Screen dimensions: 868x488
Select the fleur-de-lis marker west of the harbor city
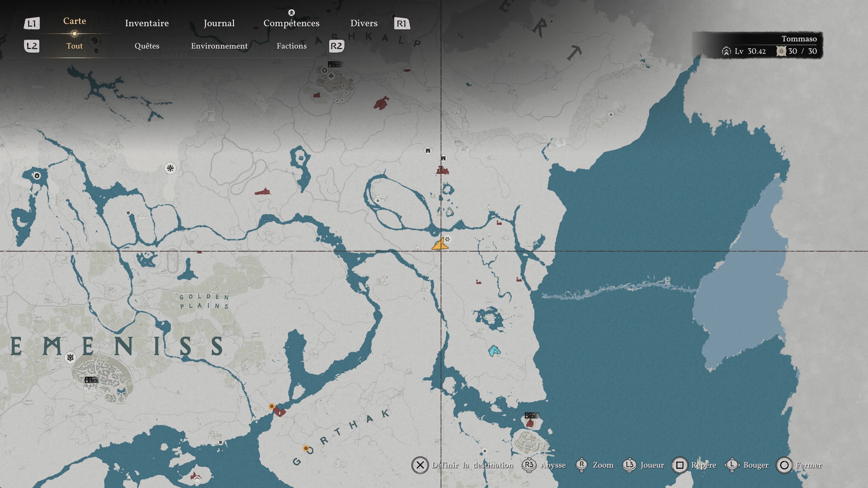[x=485, y=451]
